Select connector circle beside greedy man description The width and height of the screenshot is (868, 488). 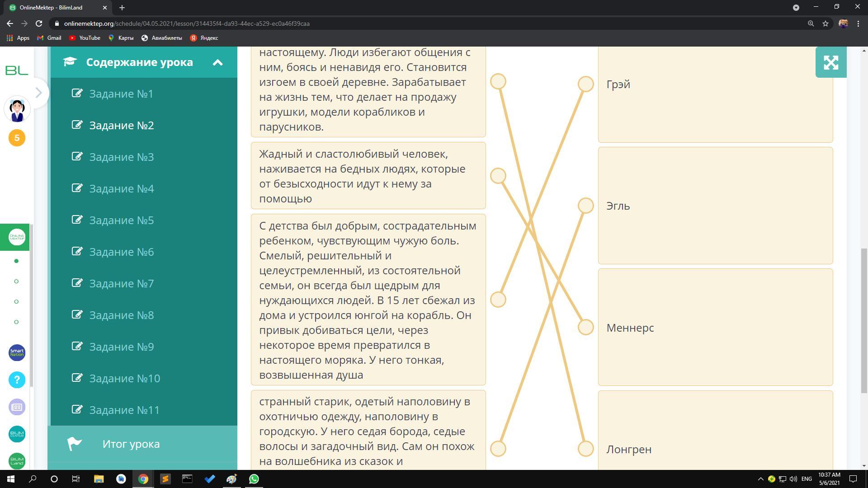[x=498, y=176]
